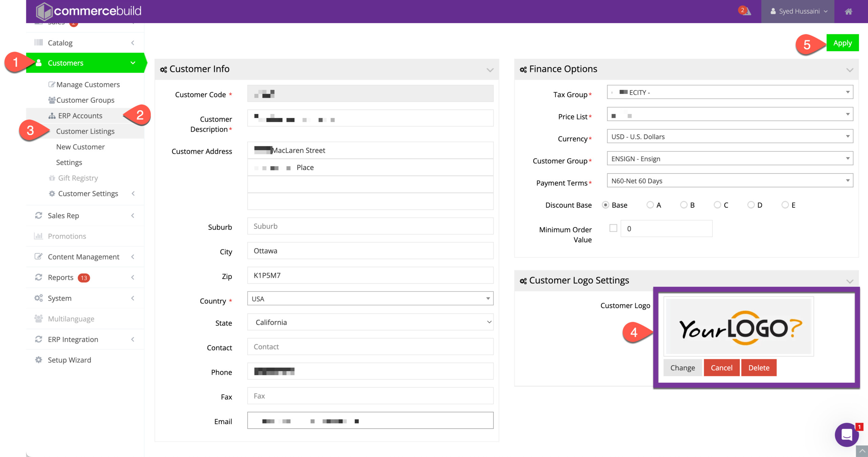Image resolution: width=868 pixels, height=457 pixels.
Task: Select Discount Base option A
Action: (x=650, y=205)
